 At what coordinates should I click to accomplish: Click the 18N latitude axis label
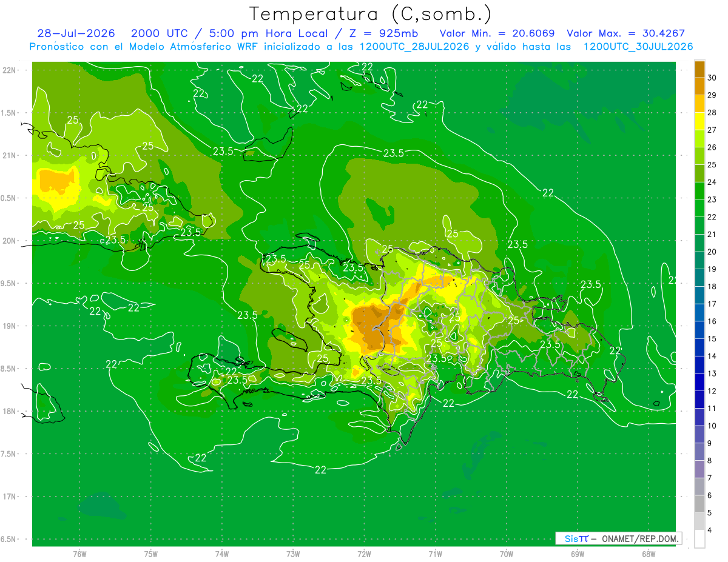click(x=9, y=411)
